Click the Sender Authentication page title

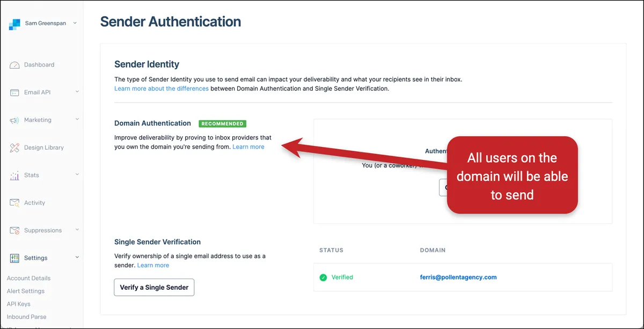point(171,22)
